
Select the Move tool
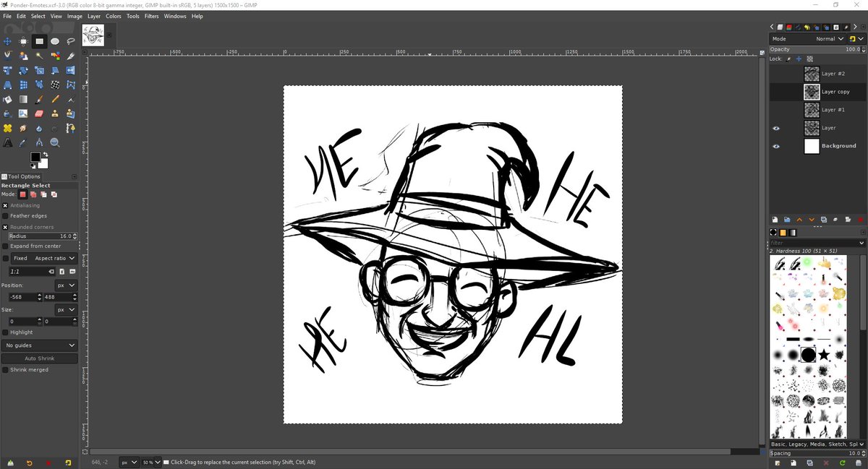click(x=7, y=41)
